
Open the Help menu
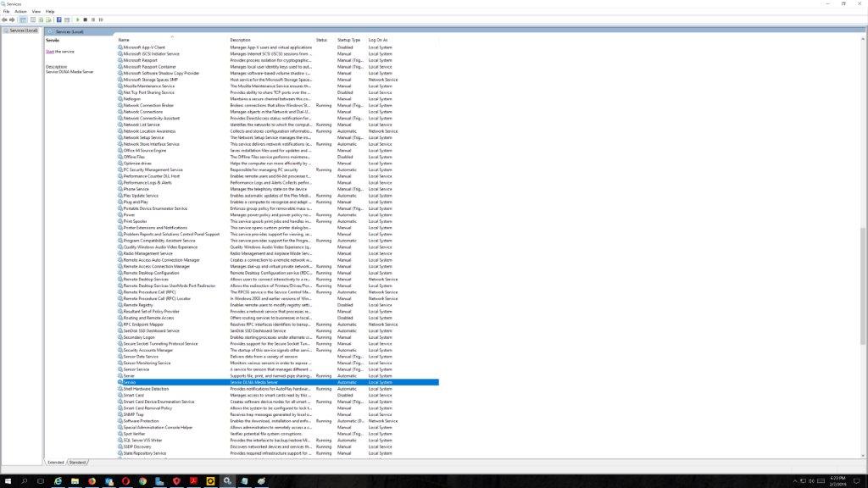pos(50,12)
